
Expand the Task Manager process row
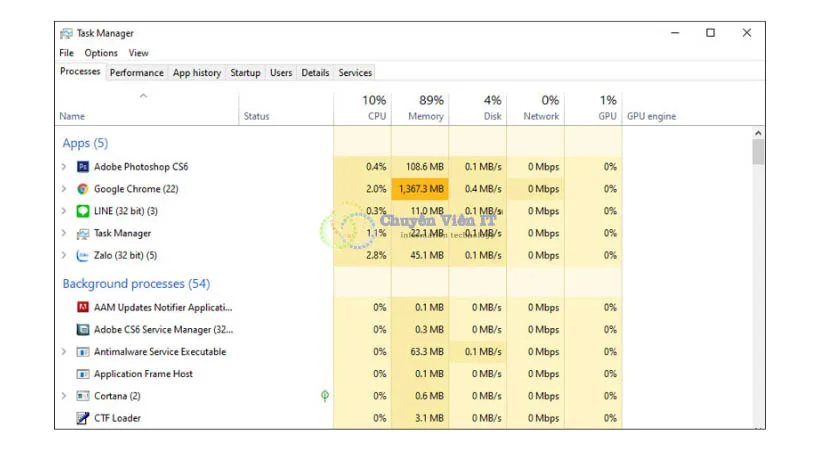coord(64,233)
